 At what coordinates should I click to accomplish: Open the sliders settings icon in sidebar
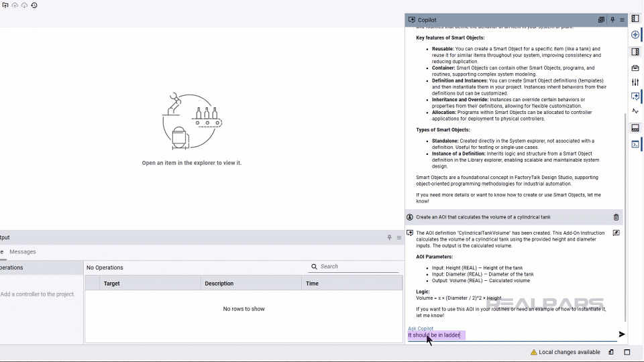(x=635, y=82)
